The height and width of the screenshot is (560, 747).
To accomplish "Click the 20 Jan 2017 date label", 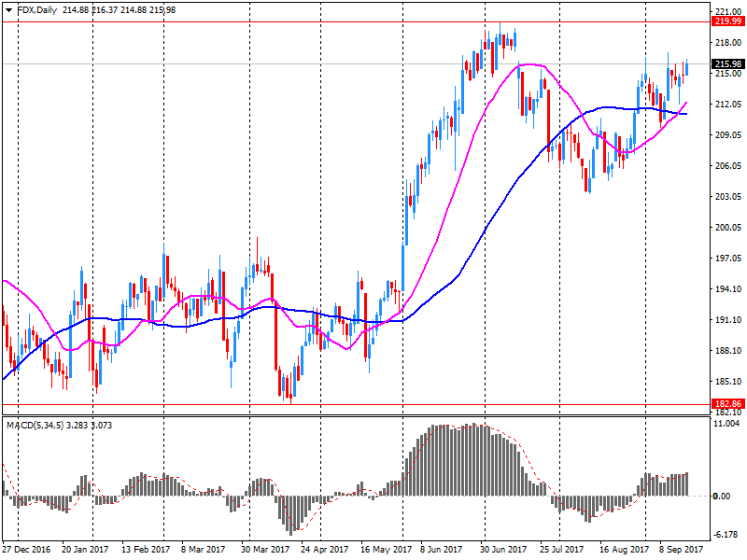I will pos(85,549).
